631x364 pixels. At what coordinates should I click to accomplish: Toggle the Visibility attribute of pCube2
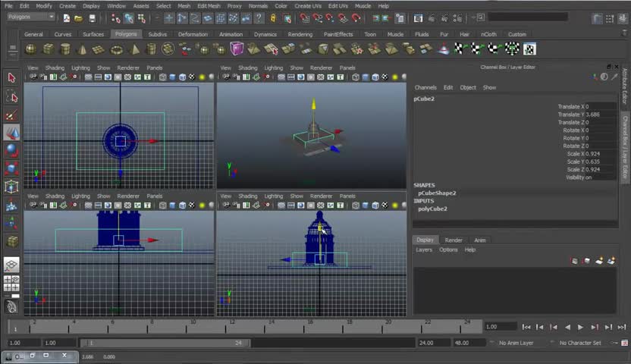pos(587,177)
